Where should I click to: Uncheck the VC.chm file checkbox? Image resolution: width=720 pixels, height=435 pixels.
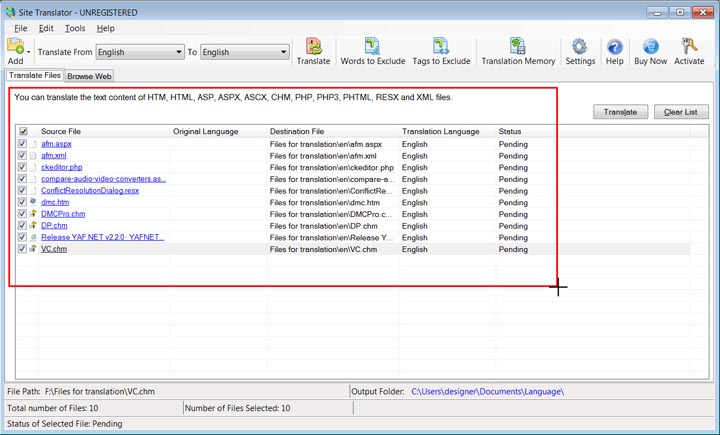click(x=22, y=249)
